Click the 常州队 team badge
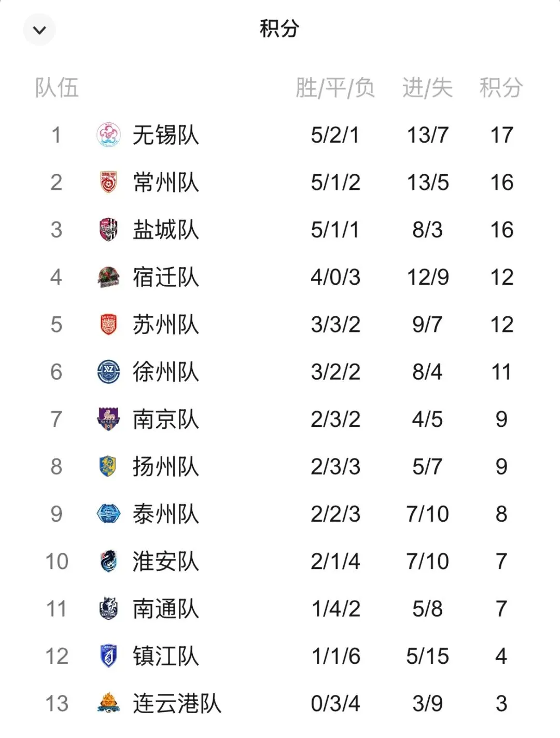560x738 pixels. [108, 183]
